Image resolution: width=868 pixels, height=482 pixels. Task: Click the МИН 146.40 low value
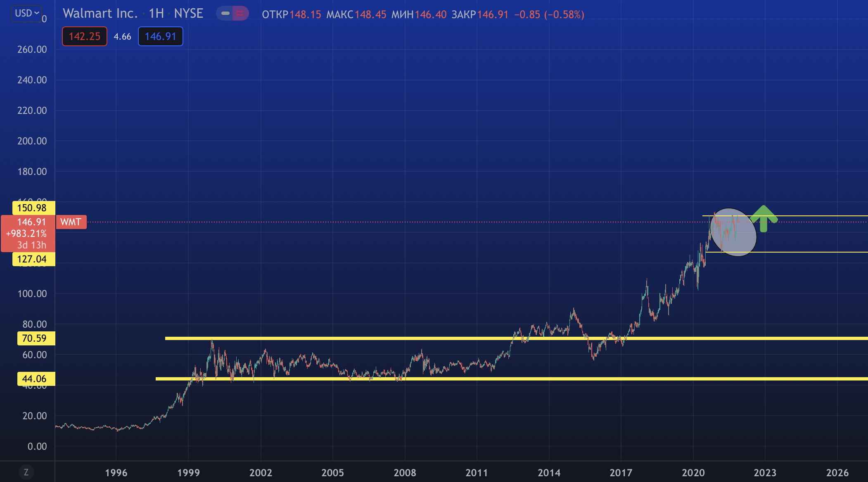tap(419, 14)
